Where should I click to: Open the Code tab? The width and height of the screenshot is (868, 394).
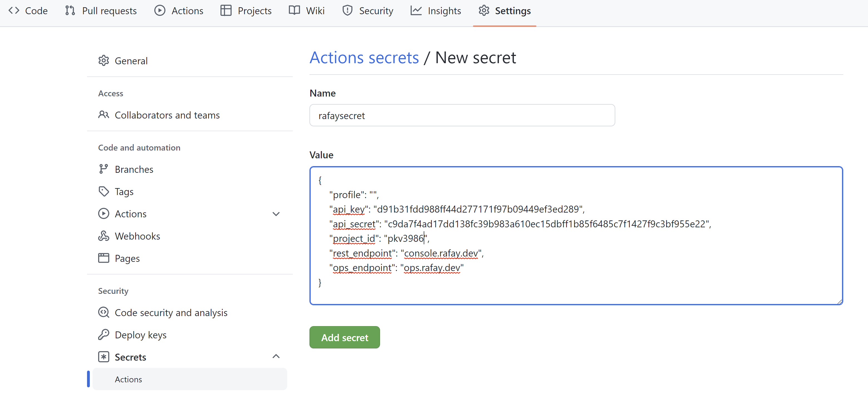click(28, 11)
